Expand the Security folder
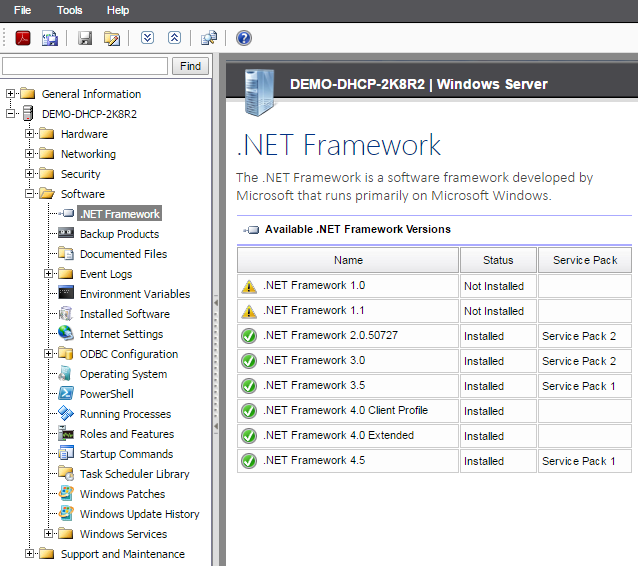The image size is (638, 566). (29, 173)
